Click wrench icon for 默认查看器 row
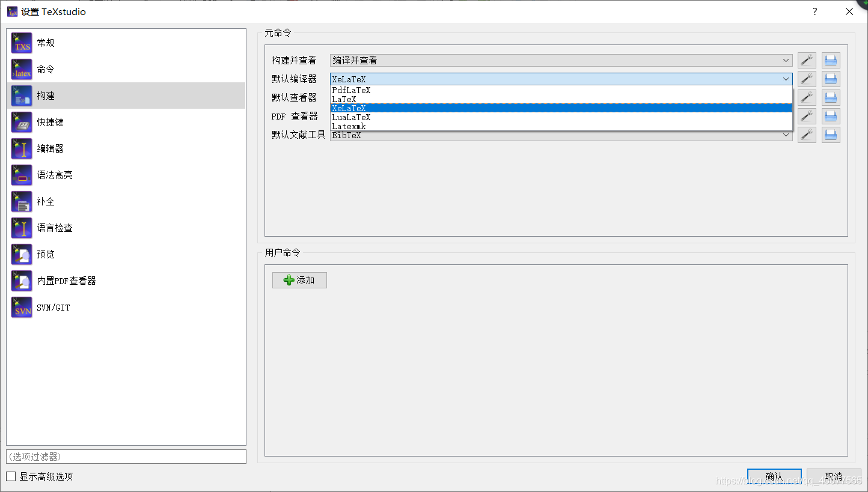The height and width of the screenshot is (492, 868). (x=807, y=97)
